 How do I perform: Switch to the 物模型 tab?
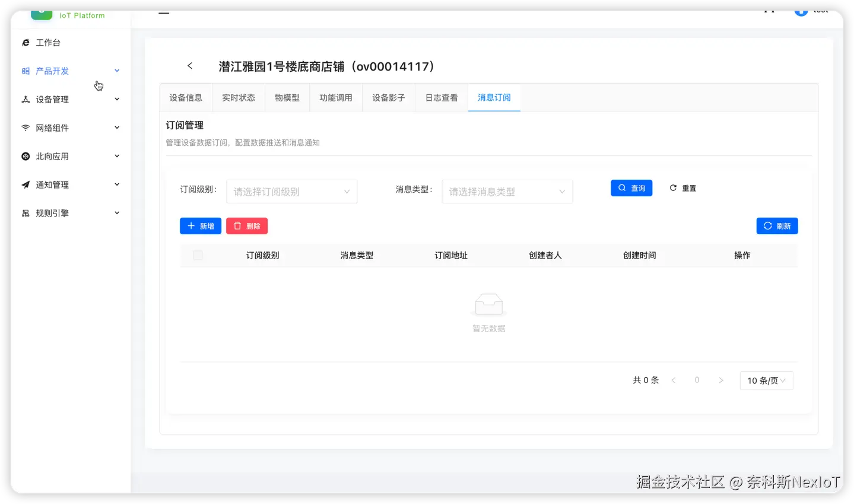[287, 98]
